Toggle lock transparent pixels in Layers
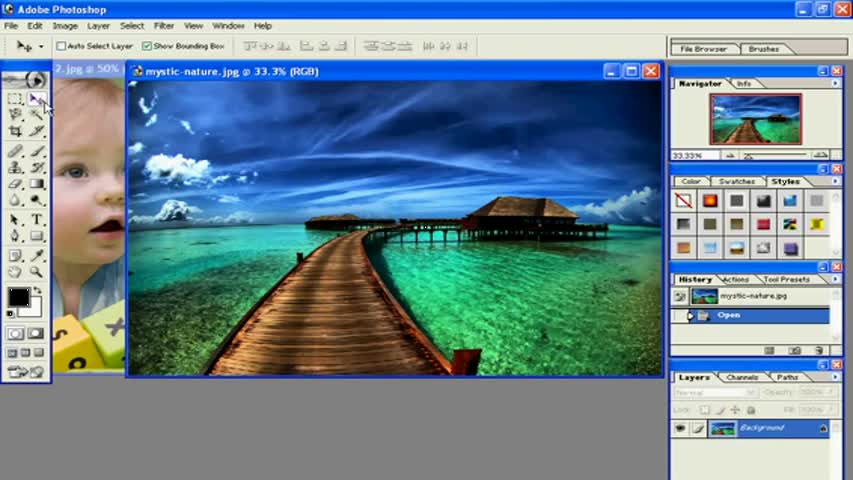The image size is (853, 480). [704, 410]
